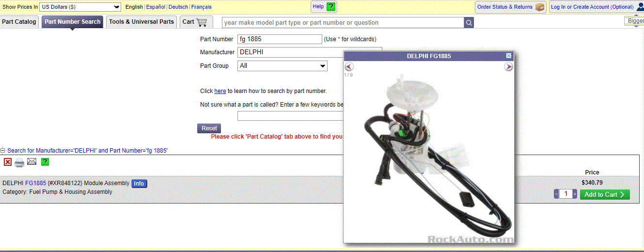Switch language to Français
The image size is (644, 252).
[202, 7]
